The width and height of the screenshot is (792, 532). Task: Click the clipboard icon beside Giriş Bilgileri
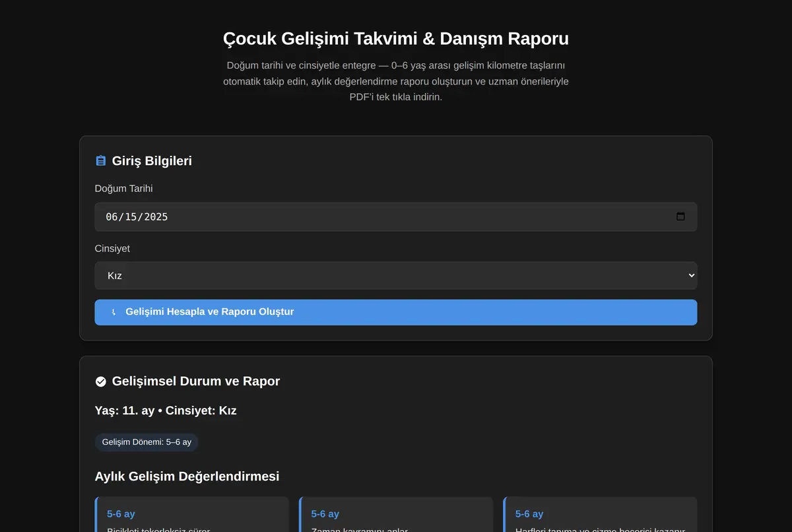(x=101, y=160)
